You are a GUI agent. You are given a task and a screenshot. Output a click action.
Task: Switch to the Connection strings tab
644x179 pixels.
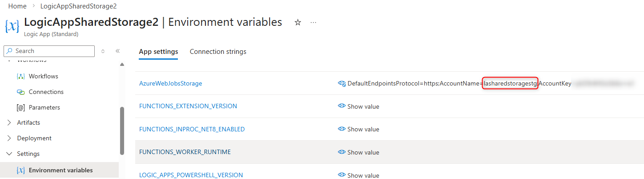pos(218,52)
